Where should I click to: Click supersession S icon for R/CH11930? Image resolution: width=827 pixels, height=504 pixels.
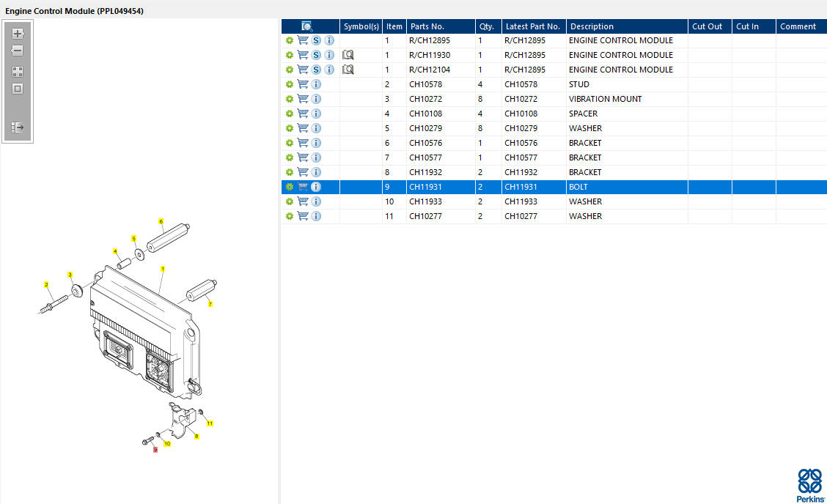pos(316,55)
